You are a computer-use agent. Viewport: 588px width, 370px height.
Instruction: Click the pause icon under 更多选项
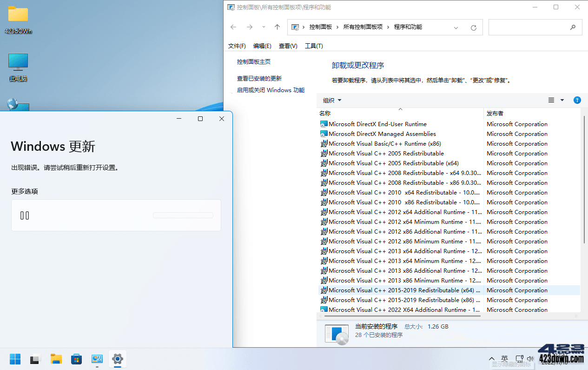[x=24, y=215]
